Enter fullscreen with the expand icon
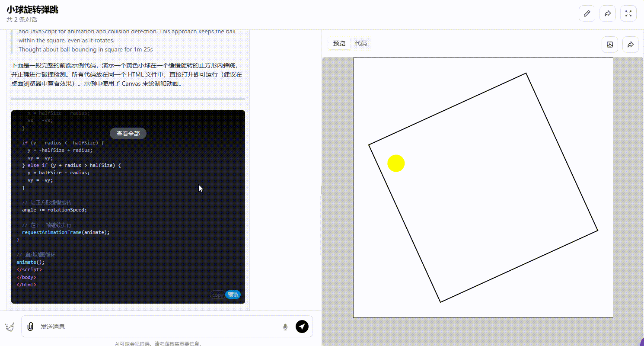This screenshot has width=644, height=346. (x=628, y=13)
